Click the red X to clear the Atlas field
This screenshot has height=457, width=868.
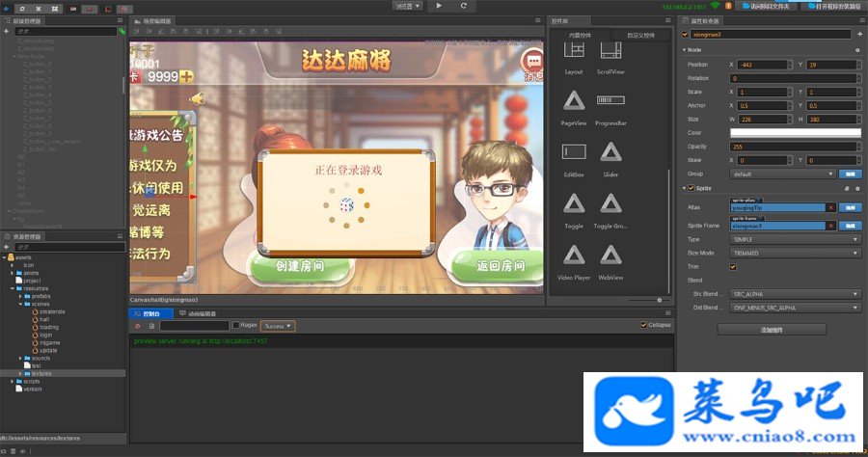point(831,207)
